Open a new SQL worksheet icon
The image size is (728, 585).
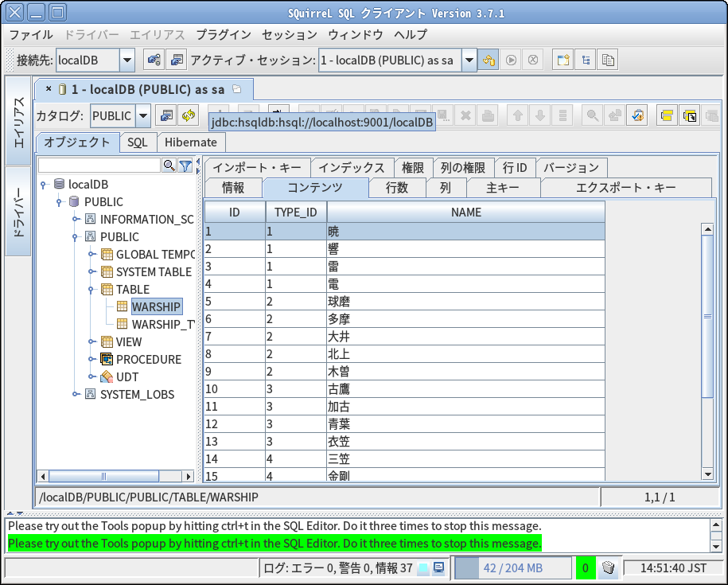click(x=563, y=60)
